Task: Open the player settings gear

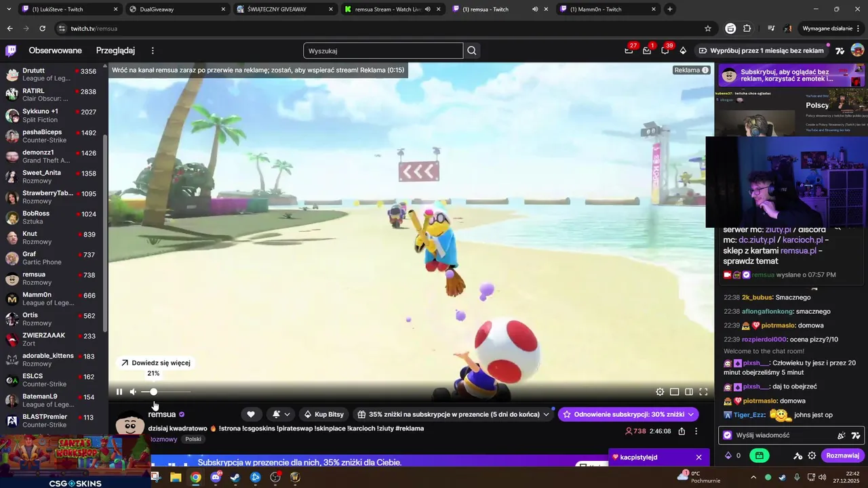Action: 660,392
